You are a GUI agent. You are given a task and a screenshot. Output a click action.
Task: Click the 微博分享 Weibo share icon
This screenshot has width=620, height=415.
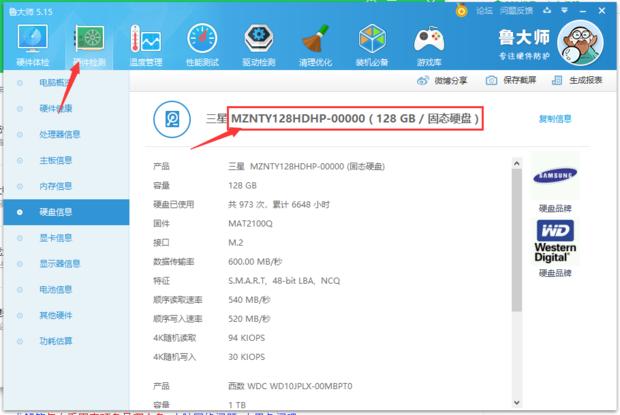click(x=423, y=81)
